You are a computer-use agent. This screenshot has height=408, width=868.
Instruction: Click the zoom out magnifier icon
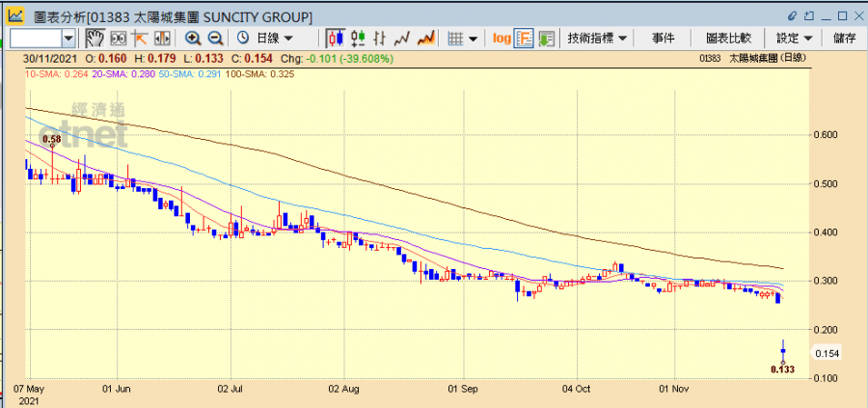point(215,38)
